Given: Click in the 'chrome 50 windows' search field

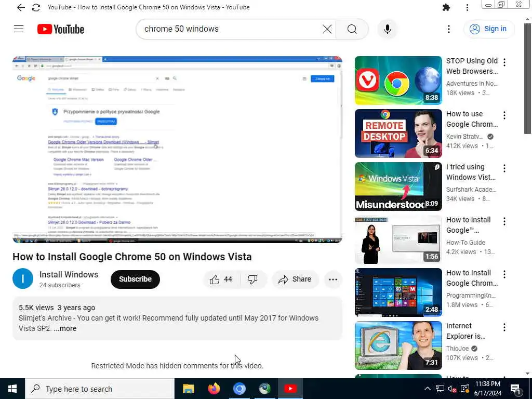Looking at the screenshot, I should click(x=231, y=29).
